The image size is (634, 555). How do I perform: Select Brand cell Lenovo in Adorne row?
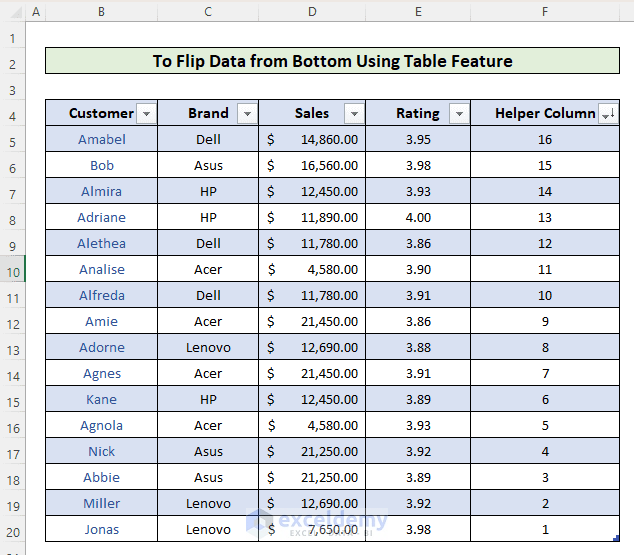[x=208, y=347]
